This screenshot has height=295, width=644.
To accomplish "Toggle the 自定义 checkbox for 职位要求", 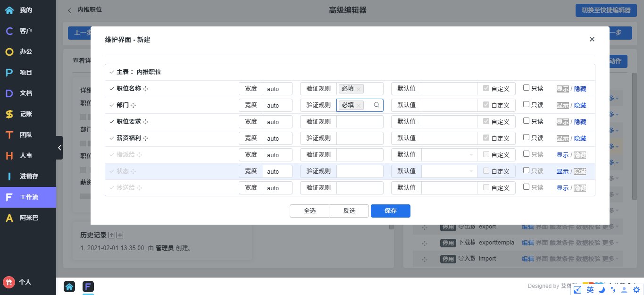I will 486,121.
